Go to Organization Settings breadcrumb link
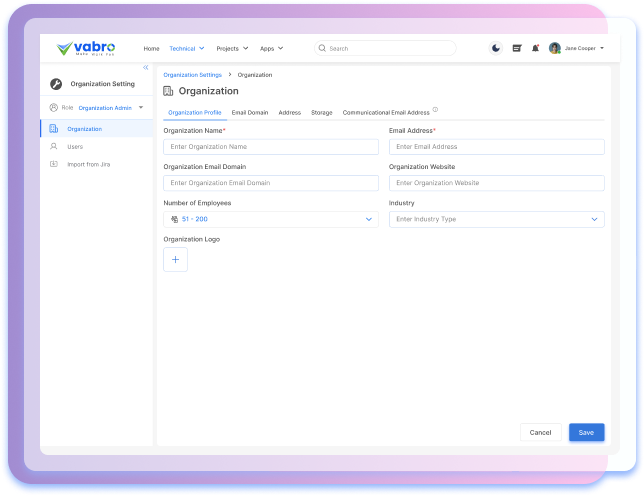Screen dimensions: 644x496 click(192, 75)
